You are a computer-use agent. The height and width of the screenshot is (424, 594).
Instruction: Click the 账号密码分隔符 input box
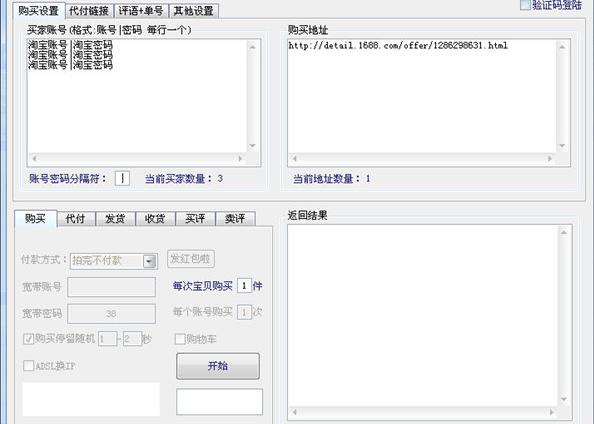[x=122, y=178]
